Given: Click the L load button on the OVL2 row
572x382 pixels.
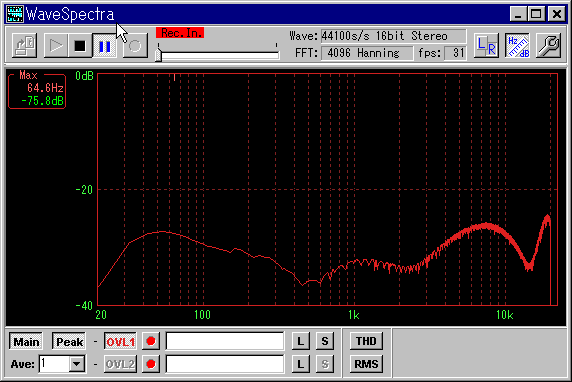Looking at the screenshot, I should click(x=301, y=364).
